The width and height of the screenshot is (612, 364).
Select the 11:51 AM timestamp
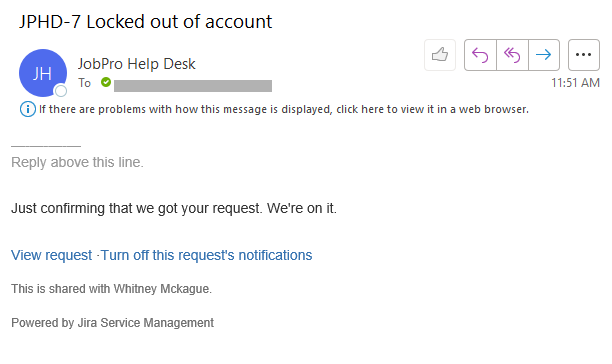[575, 83]
